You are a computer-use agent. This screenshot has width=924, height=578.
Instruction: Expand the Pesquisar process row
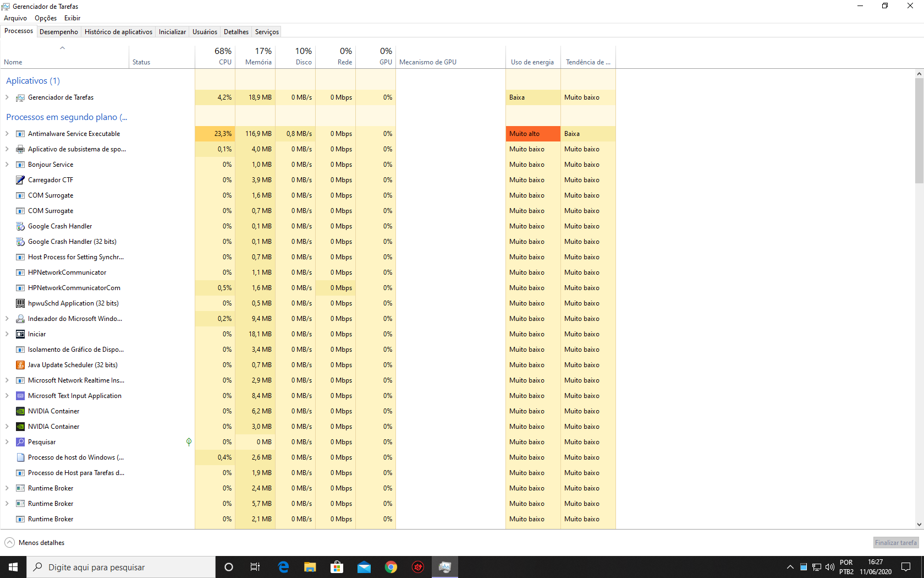(x=7, y=442)
